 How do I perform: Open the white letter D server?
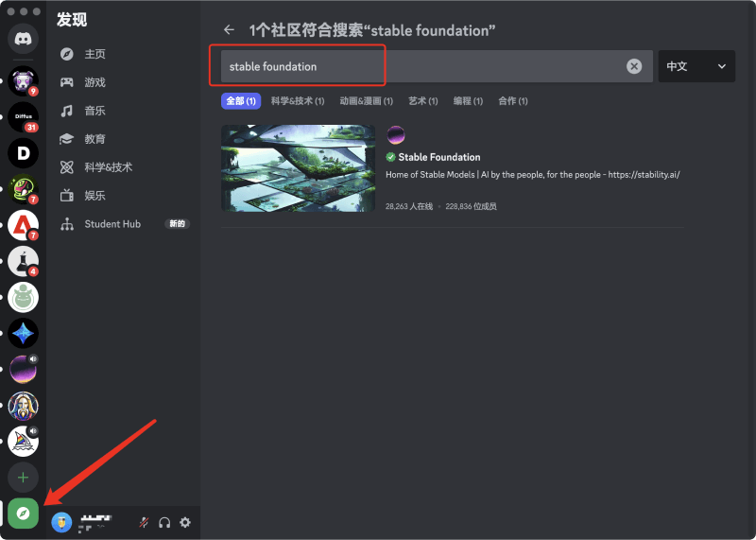point(23,153)
